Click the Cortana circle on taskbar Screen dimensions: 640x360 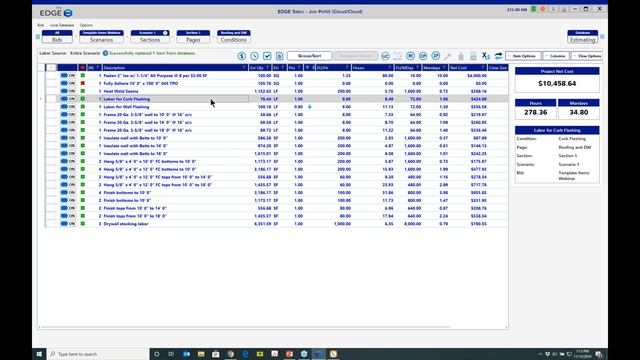tap(156, 354)
